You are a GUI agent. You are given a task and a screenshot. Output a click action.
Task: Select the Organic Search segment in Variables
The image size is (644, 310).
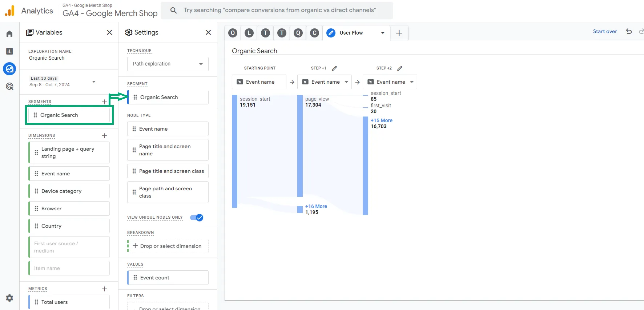[69, 115]
